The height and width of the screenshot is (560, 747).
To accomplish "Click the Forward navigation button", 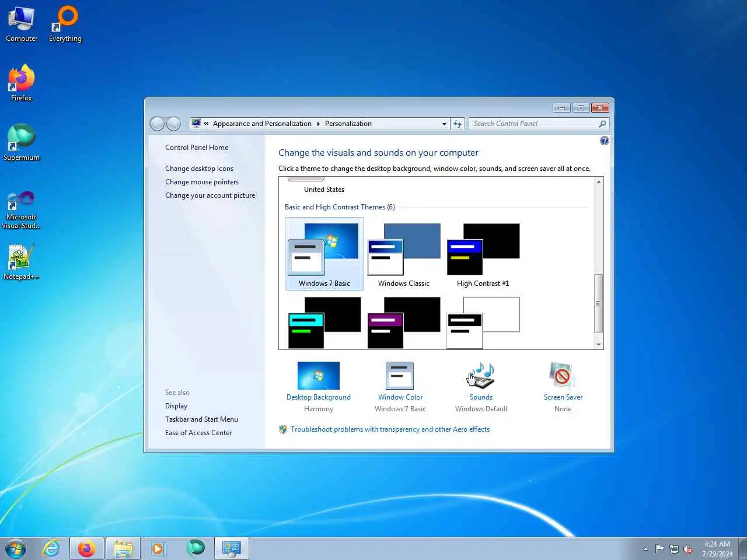I will pos(173,124).
